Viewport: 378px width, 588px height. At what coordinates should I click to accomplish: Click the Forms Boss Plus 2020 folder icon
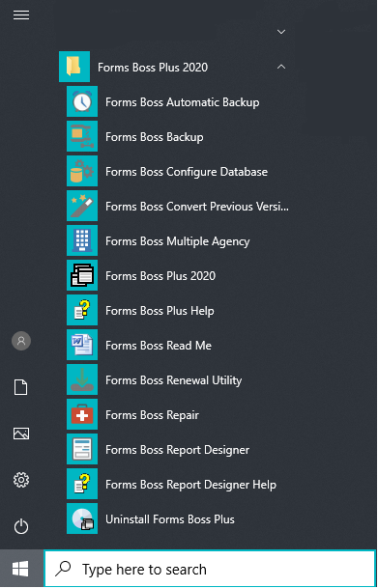(74, 67)
